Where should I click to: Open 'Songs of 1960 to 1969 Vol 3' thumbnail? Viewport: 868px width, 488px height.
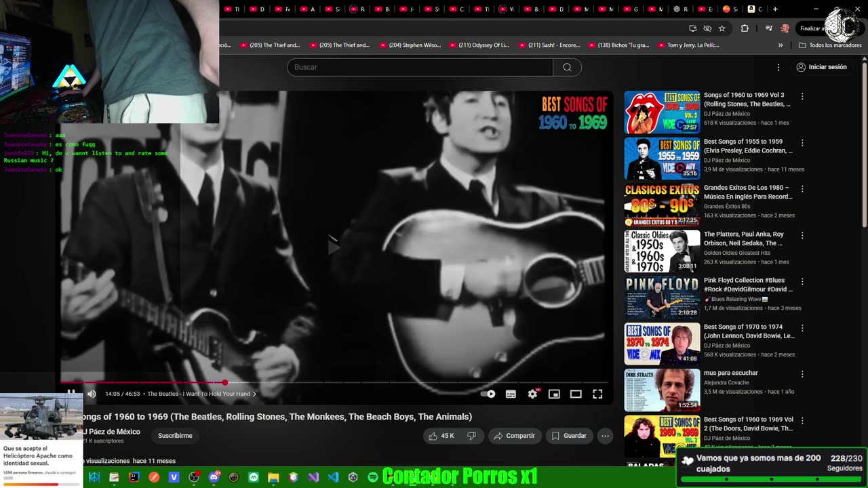click(x=662, y=112)
